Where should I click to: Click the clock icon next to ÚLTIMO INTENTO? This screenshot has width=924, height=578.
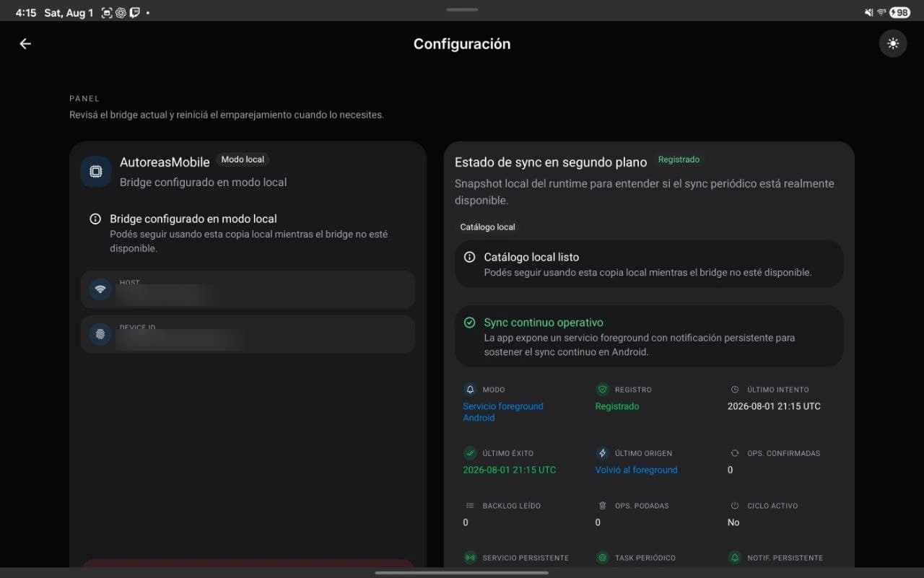(735, 390)
